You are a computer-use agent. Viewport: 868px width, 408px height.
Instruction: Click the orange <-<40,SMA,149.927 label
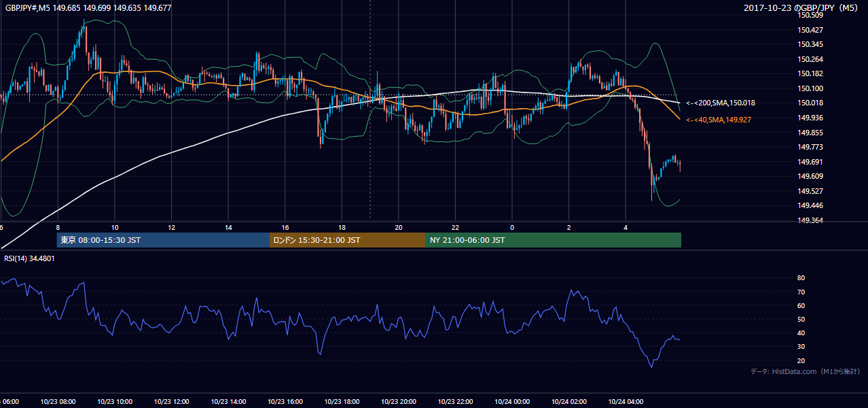pos(719,120)
